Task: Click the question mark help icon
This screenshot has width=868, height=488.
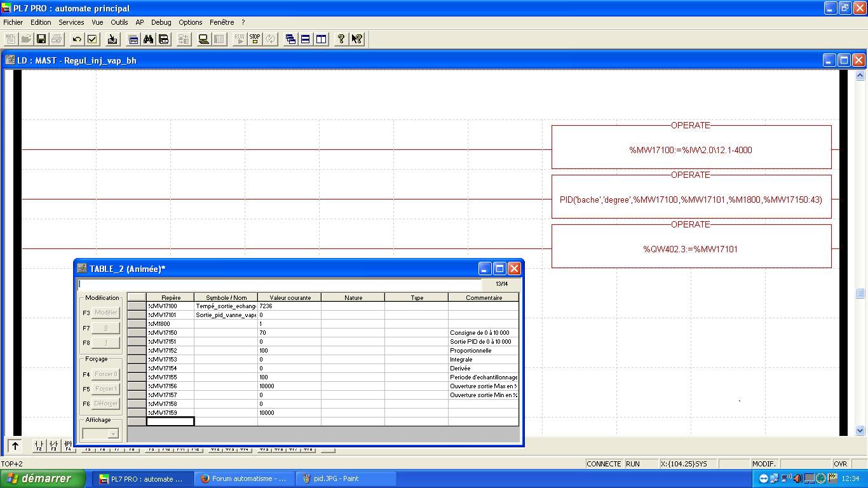Action: (x=341, y=39)
